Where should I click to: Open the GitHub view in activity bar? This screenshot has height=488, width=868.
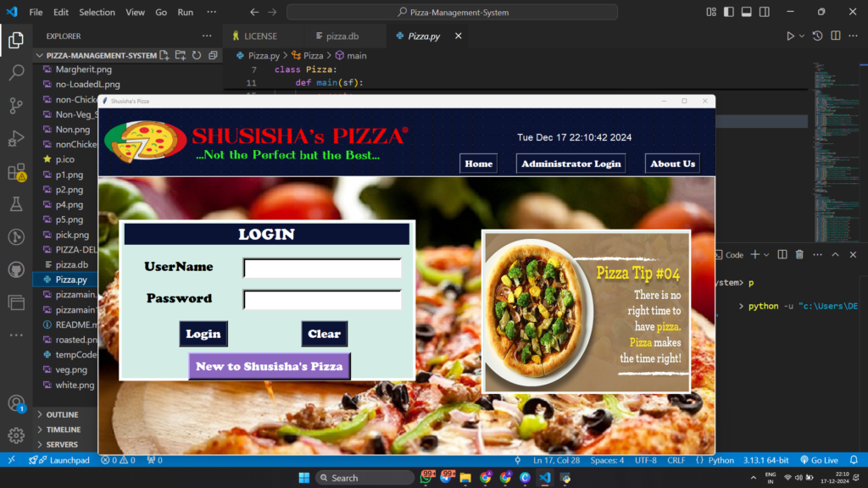coord(16,269)
